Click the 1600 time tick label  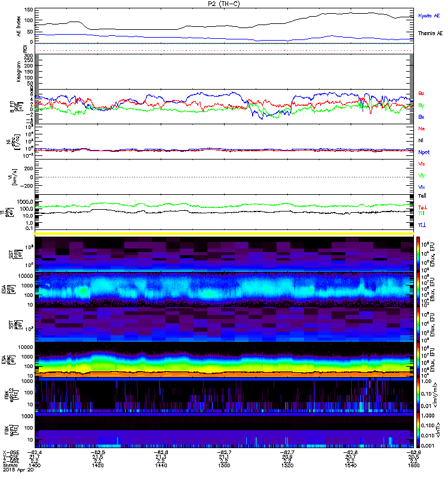[413, 465]
